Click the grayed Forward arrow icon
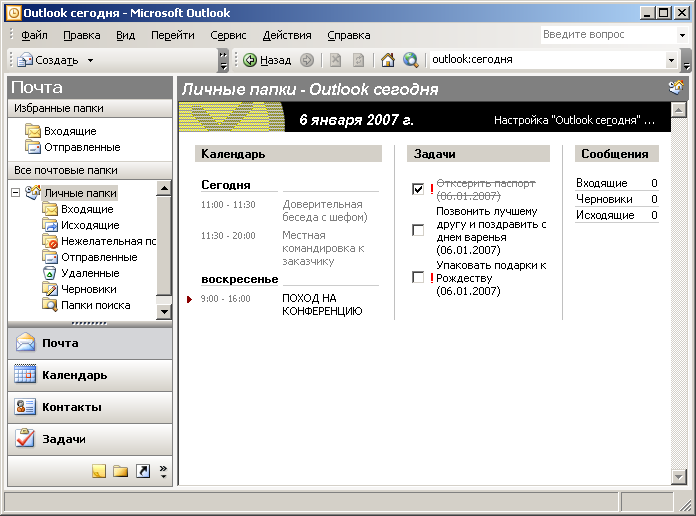Image resolution: width=696 pixels, height=516 pixels. (x=307, y=60)
